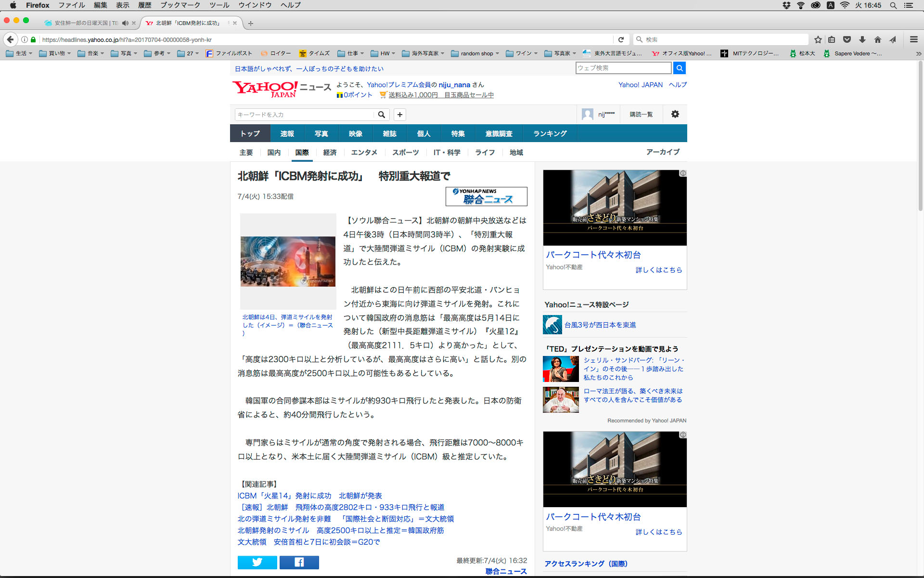Click the keyword input field
The width and height of the screenshot is (924, 578).
304,115
